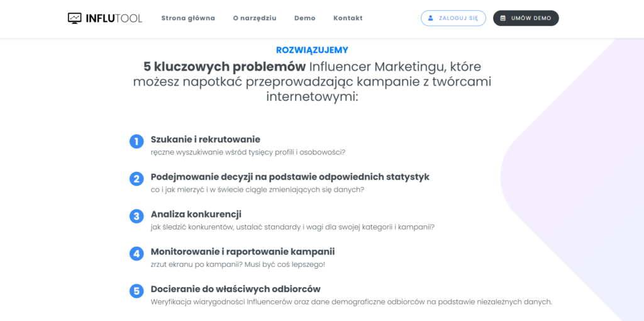
Task: Click Docieranie do właściwych odbiorców heading
Action: click(235, 288)
